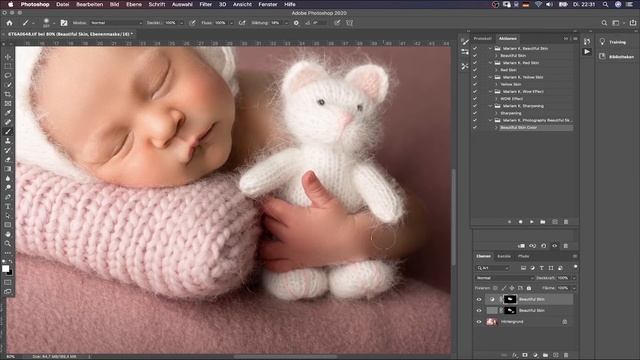Select the Pen tool
The height and width of the screenshot is (360, 640).
click(8, 197)
